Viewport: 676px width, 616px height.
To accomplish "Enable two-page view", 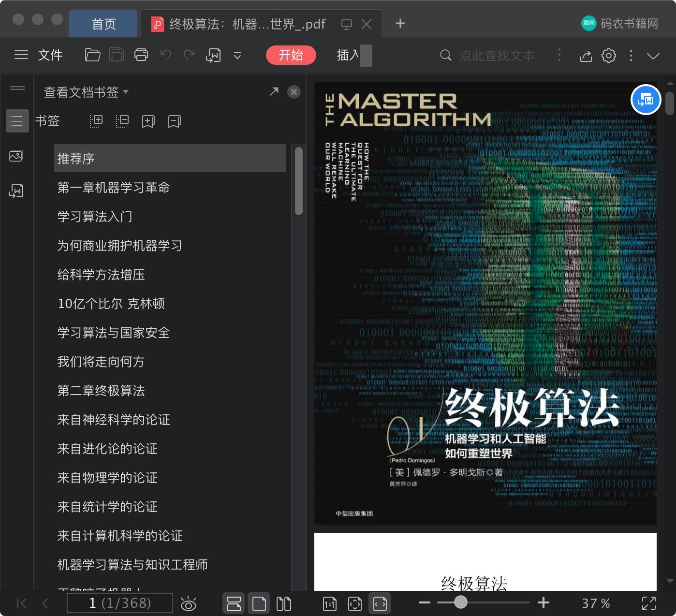I will 284,603.
